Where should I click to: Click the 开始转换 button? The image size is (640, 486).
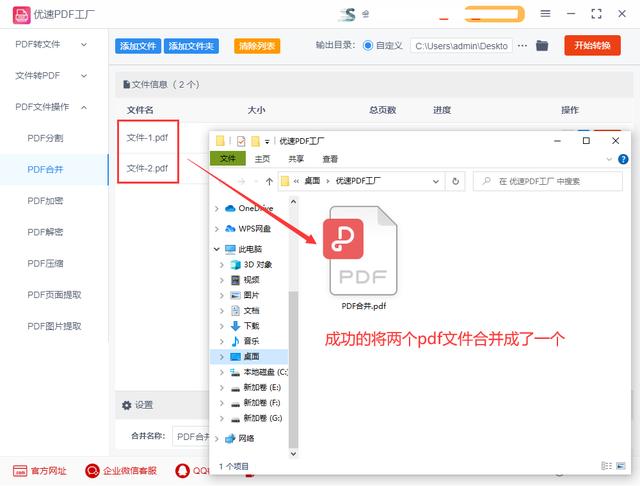592,45
